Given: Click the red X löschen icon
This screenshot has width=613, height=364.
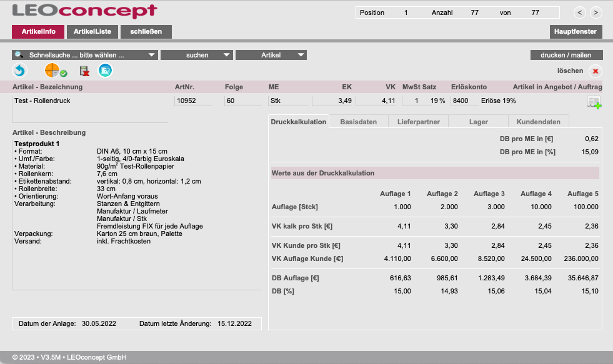Looking at the screenshot, I should coord(595,71).
